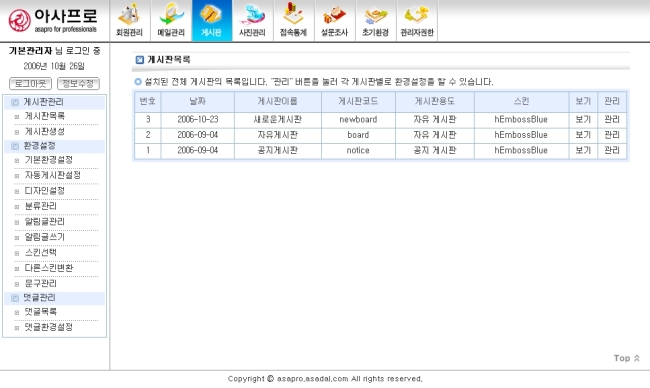Click the 로그아웃 logout button
Viewport: 650px width, 388px height.
[x=30, y=83]
